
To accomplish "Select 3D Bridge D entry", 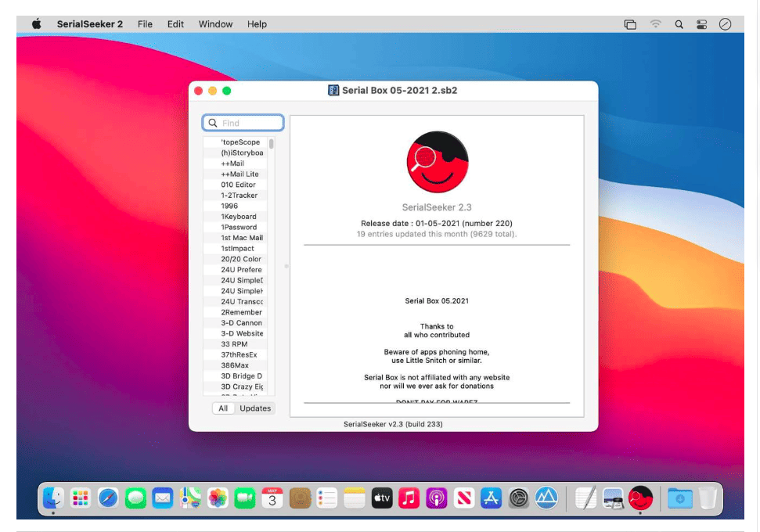I will (235, 376).
